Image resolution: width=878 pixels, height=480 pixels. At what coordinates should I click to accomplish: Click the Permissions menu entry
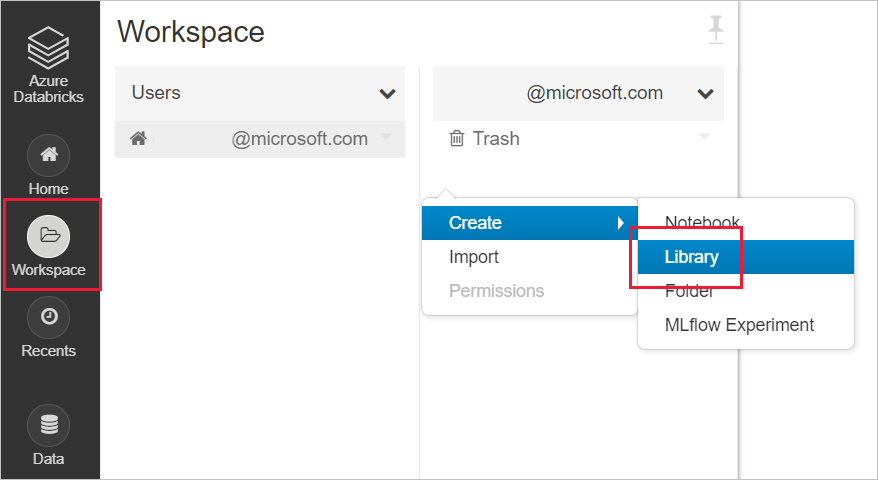(496, 291)
